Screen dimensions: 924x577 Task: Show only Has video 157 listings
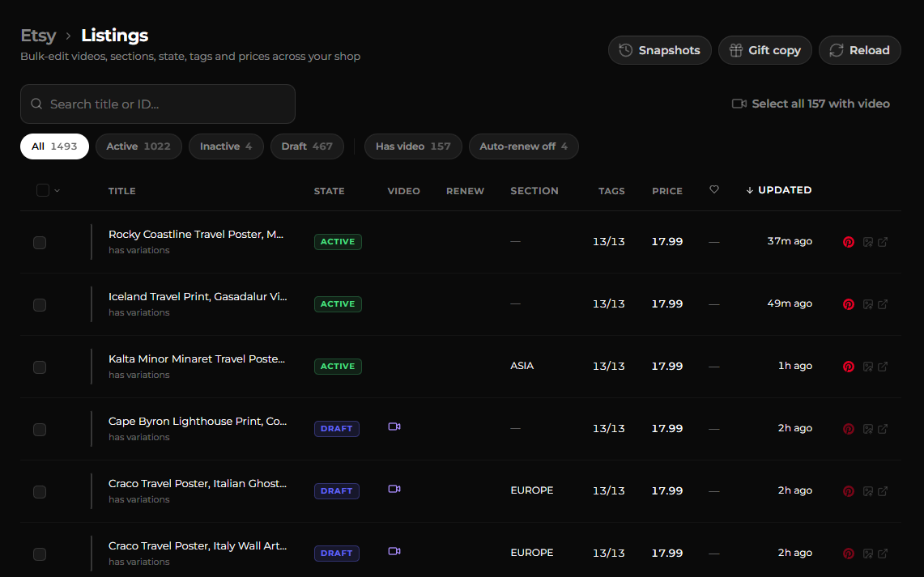(x=413, y=146)
